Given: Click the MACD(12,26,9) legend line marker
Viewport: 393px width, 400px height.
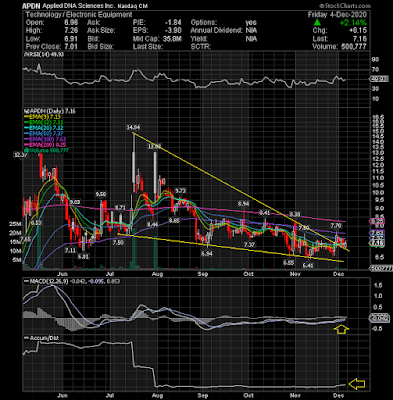Looking at the screenshot, I should click(x=26, y=282).
